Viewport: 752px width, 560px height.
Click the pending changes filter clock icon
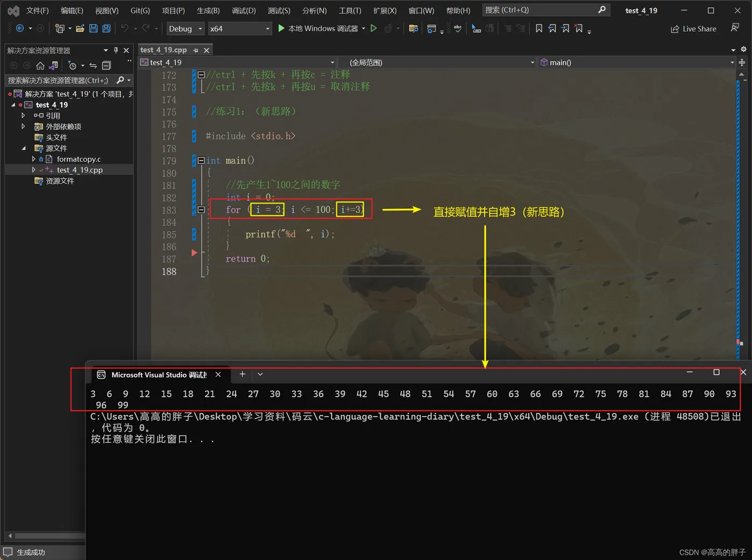tap(73, 66)
